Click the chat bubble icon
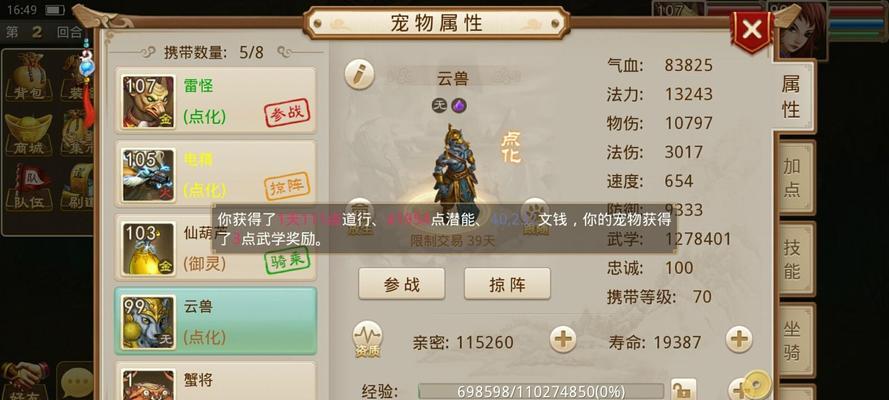The image size is (889, 400). (x=77, y=383)
